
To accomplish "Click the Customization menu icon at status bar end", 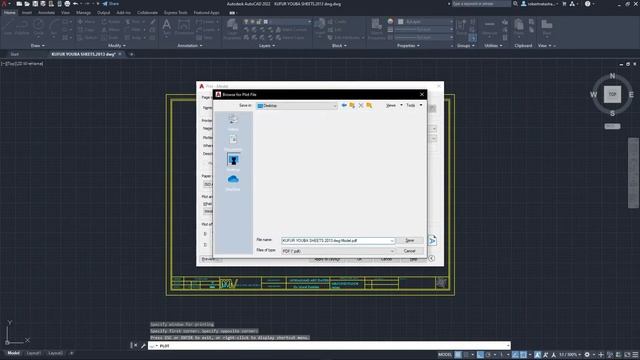I will point(636,355).
